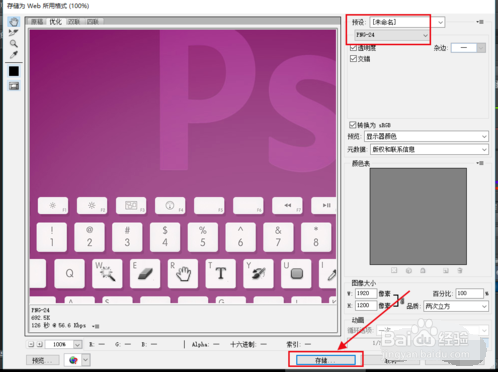Click the 存储... (Save) button
Image resolution: width=498 pixels, height=372 pixels.
click(x=325, y=360)
